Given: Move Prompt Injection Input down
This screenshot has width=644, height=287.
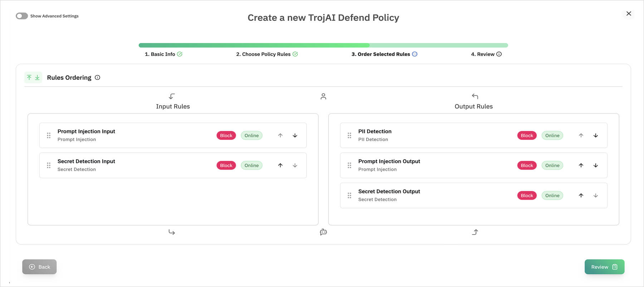Looking at the screenshot, I should click(x=295, y=135).
